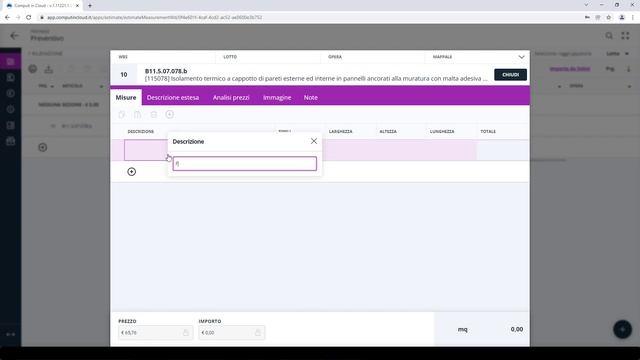Switch to the Misure tab
Viewport: 640px width, 360px height.
126,98
